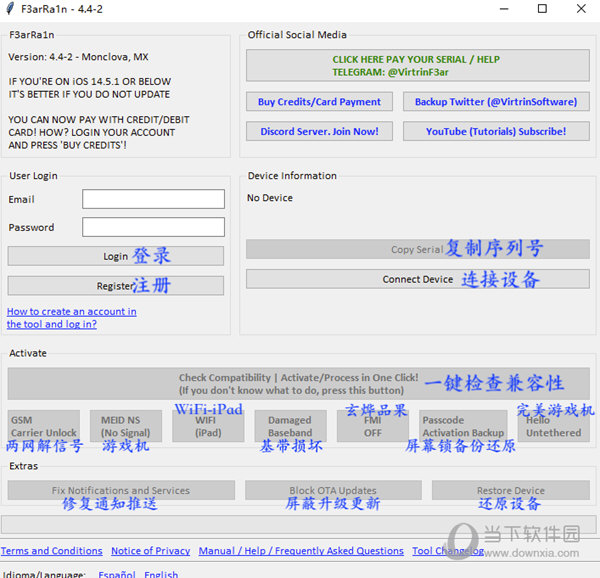This screenshot has height=578, width=600.
Task: Join the Discord Server button
Action: click(x=319, y=131)
